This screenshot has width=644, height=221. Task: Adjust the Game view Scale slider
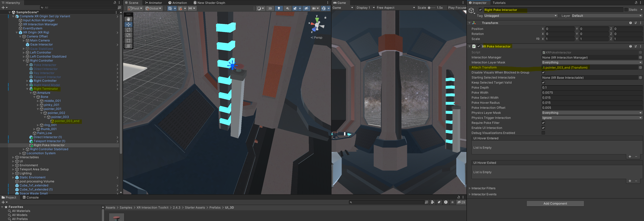[x=429, y=8]
